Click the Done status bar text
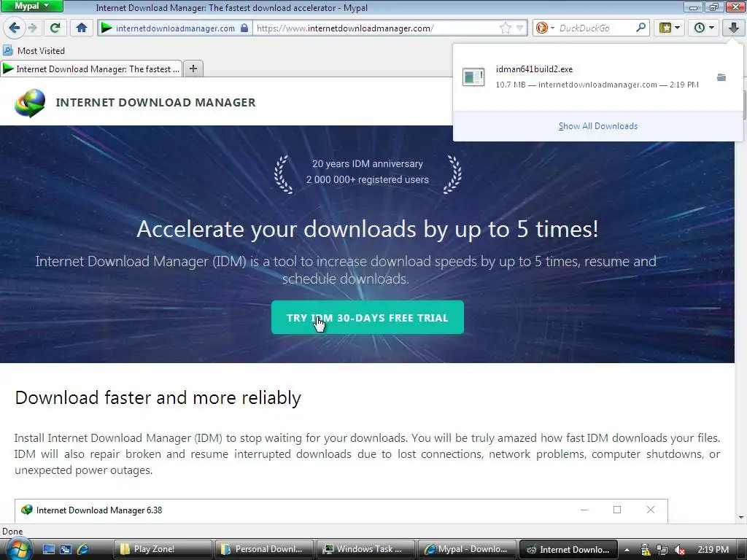 [12, 532]
